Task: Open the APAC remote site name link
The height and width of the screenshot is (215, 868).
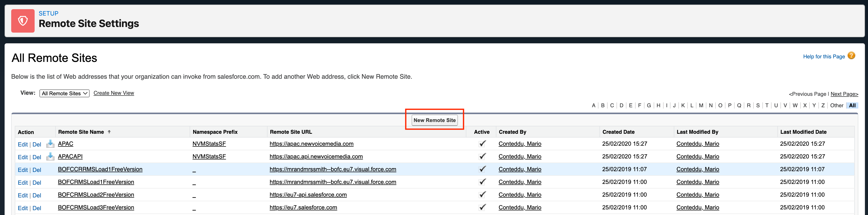Action: (x=65, y=144)
